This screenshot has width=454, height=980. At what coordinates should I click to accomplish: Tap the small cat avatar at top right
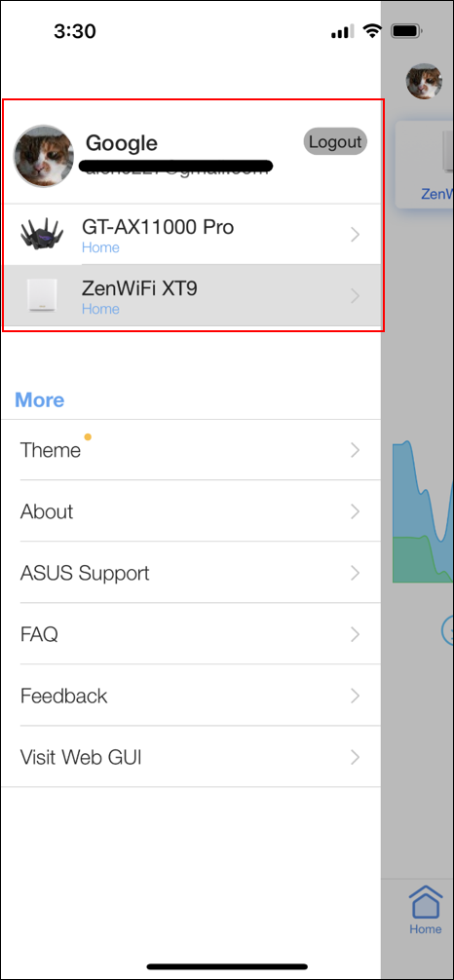point(424,81)
